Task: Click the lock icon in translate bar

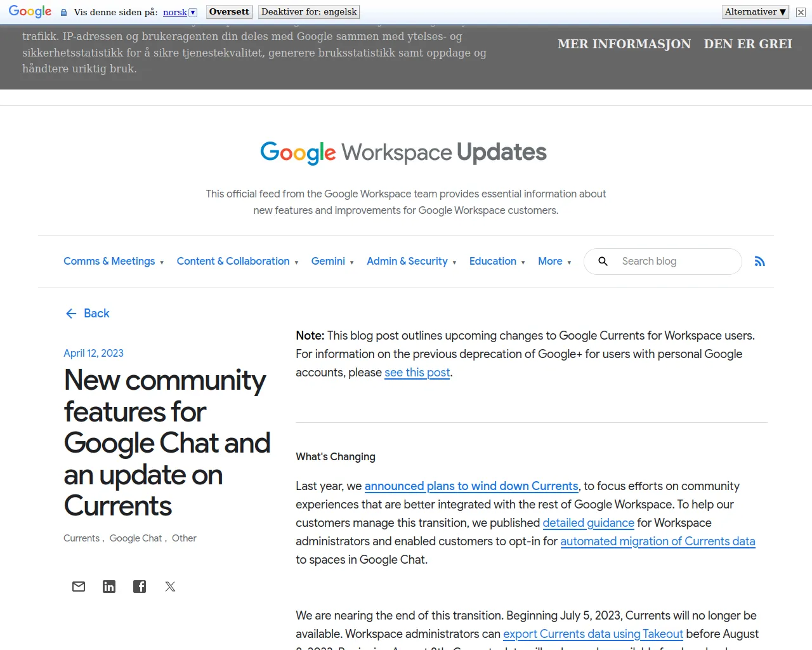Action: [x=63, y=12]
